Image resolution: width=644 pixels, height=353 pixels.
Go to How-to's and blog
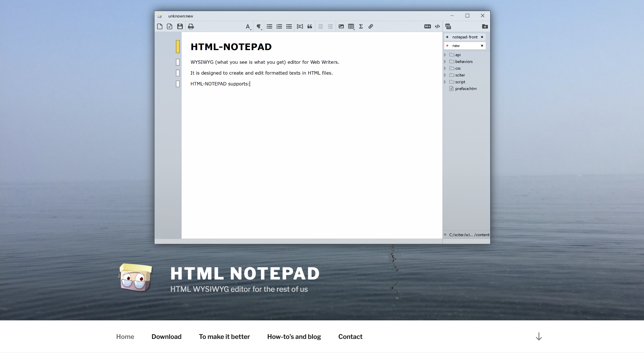294,336
